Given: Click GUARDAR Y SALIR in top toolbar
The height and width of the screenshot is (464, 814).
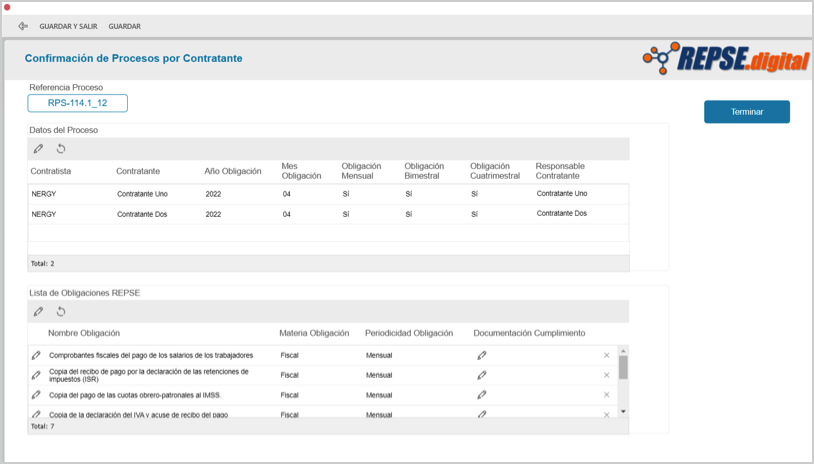Looking at the screenshot, I should 69,26.
